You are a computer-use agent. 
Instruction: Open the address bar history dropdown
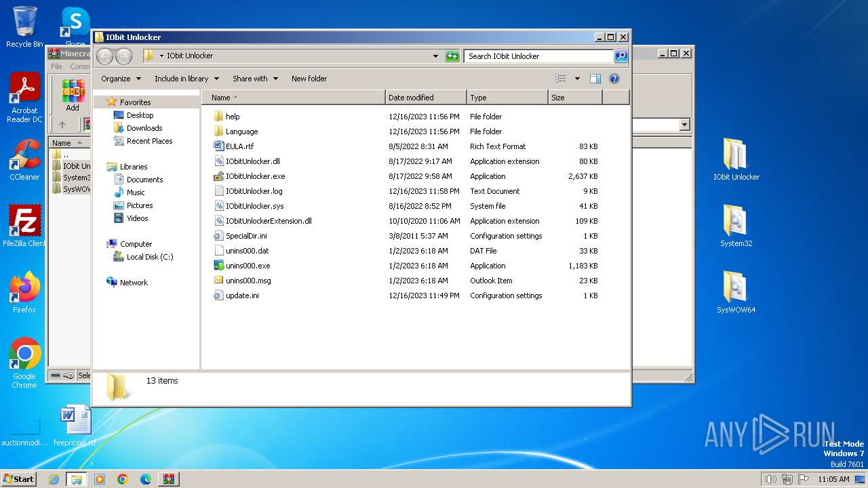click(435, 56)
